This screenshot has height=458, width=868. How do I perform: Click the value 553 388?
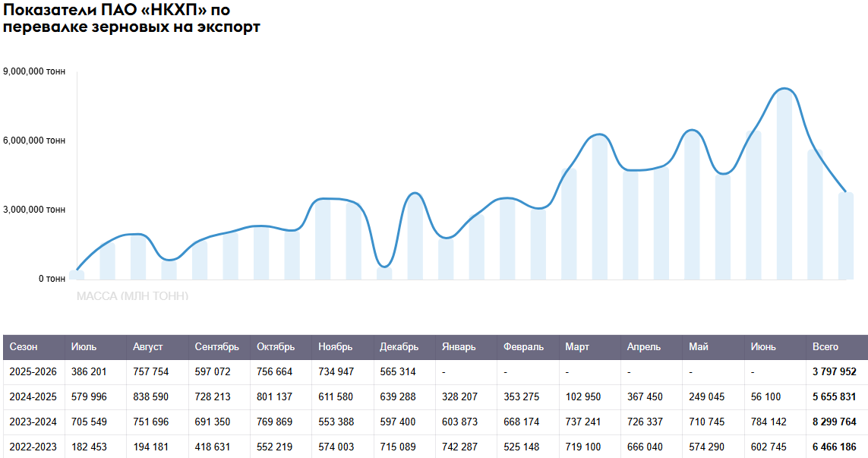coord(336,422)
